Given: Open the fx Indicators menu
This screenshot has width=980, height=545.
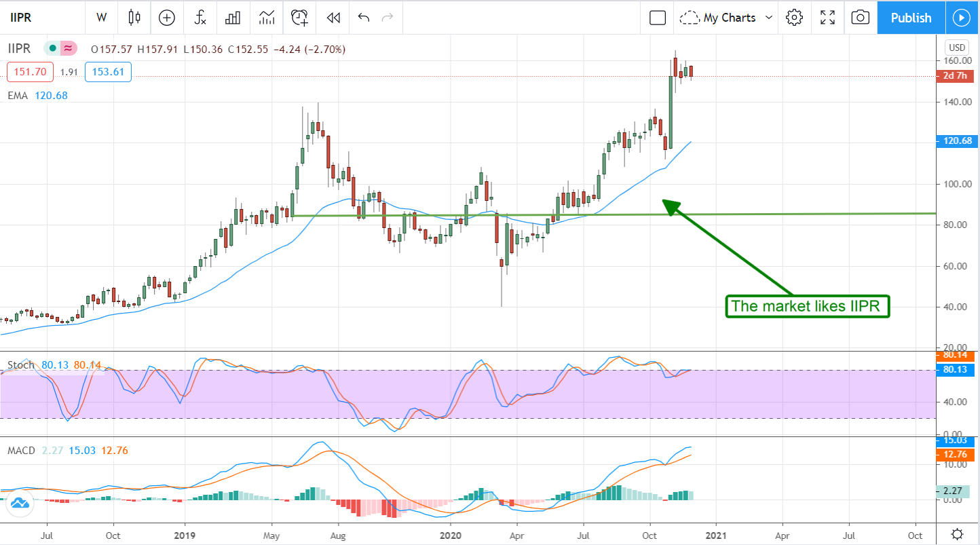Looking at the screenshot, I should (200, 18).
